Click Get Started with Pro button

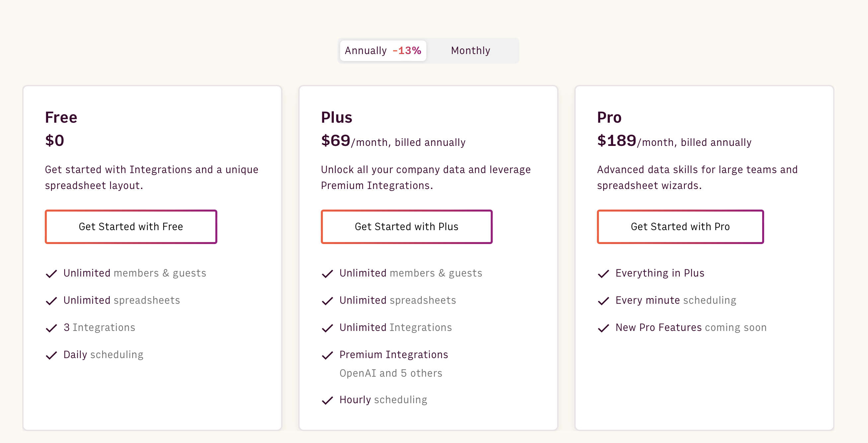680,226
